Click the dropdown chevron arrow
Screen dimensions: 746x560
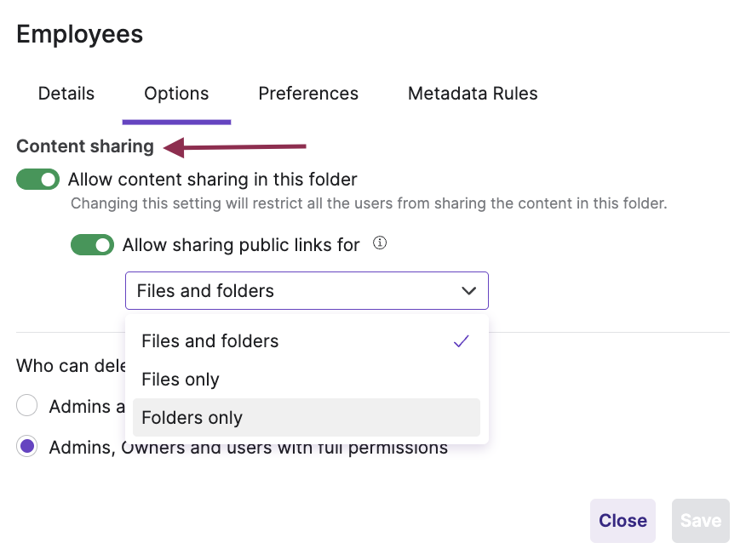coord(468,290)
